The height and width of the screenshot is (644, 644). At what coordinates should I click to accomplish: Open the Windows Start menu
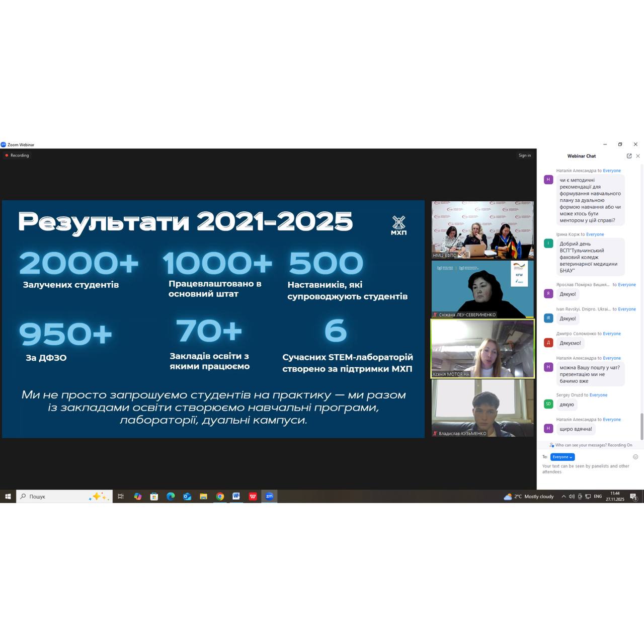click(x=8, y=497)
